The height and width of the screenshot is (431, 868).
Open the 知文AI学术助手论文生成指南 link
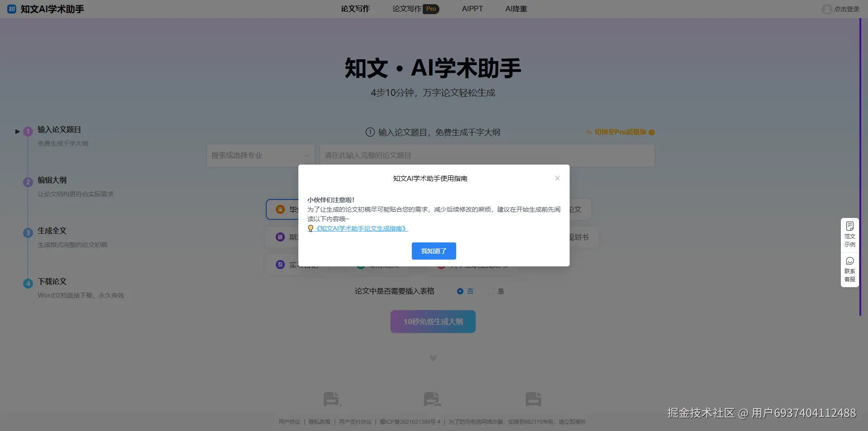point(361,228)
